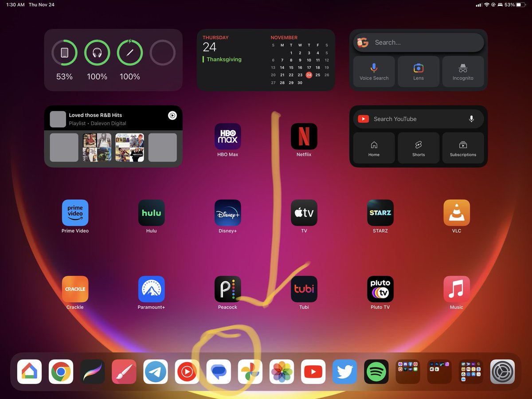Open the last dock folder next to Settings
Viewport: 532px width, 399px height.
tap(471, 372)
